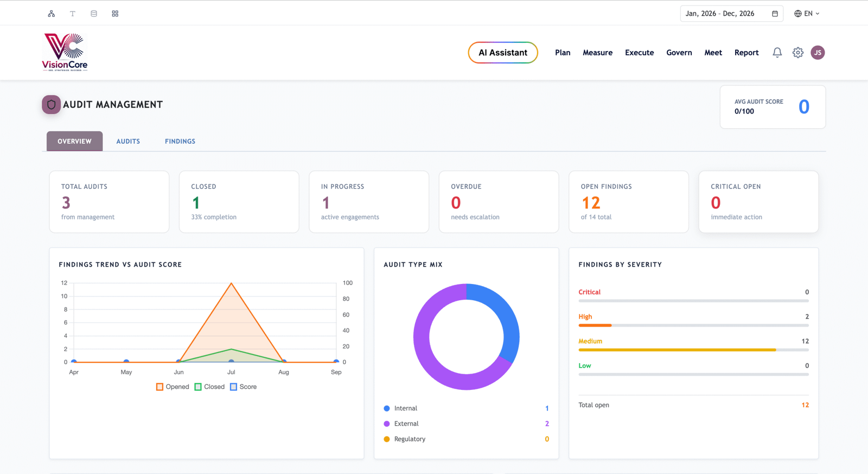This screenshot has width=868, height=474.
Task: Click the Overdue card
Action: tap(499, 202)
